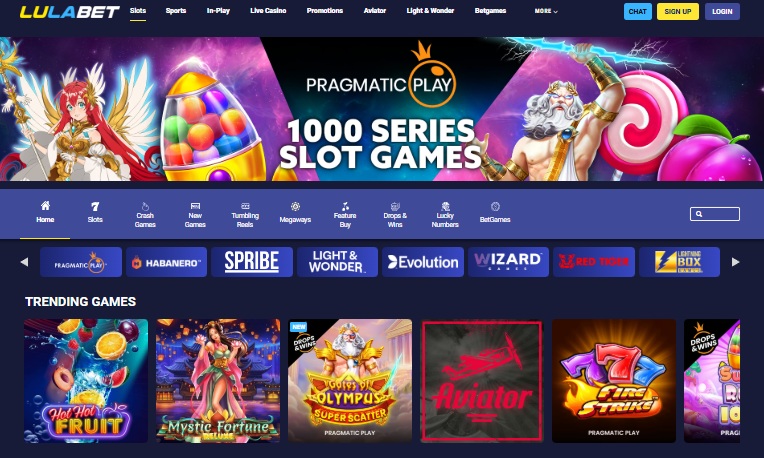Open Lucky Numbers category
The width and height of the screenshot is (764, 458).
[x=445, y=214]
